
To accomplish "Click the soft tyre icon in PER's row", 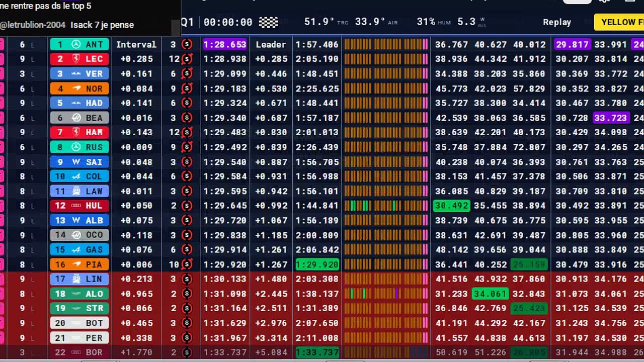I will click(x=187, y=338).
